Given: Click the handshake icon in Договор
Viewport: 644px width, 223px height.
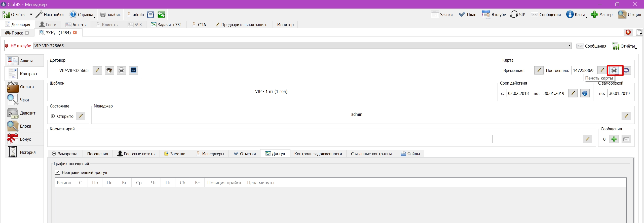Looking at the screenshot, I should (x=109, y=70).
